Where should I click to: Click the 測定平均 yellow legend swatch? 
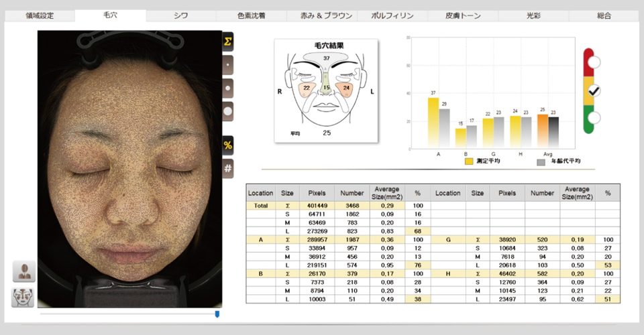pyautogui.click(x=470, y=161)
